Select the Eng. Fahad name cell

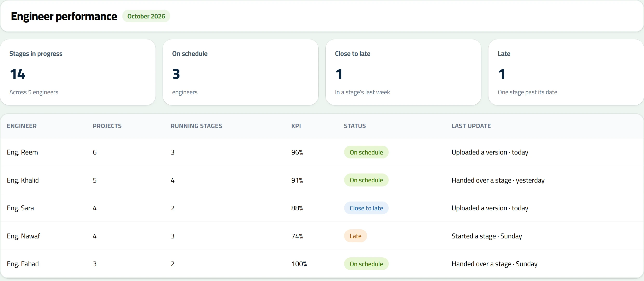pos(23,264)
